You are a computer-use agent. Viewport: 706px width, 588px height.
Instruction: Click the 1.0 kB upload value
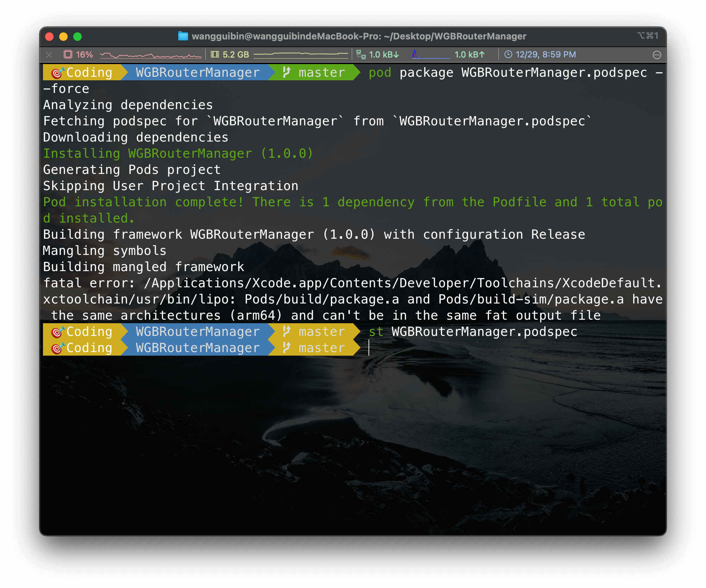[x=470, y=55]
